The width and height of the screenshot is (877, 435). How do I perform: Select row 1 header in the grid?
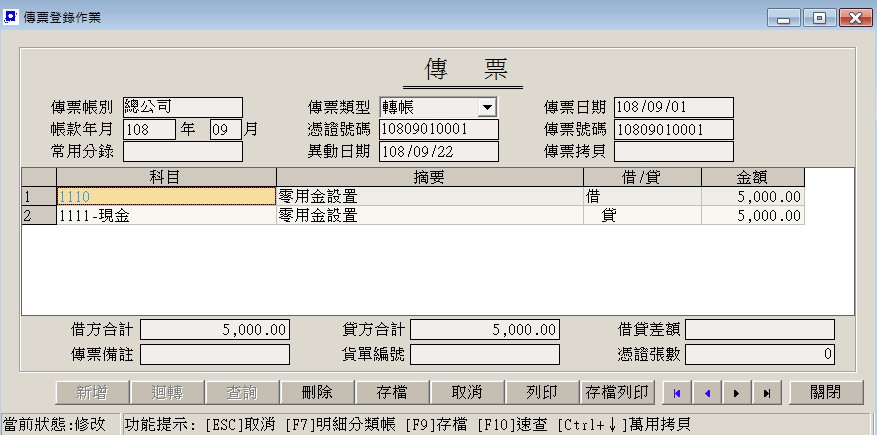pyautogui.click(x=39, y=196)
